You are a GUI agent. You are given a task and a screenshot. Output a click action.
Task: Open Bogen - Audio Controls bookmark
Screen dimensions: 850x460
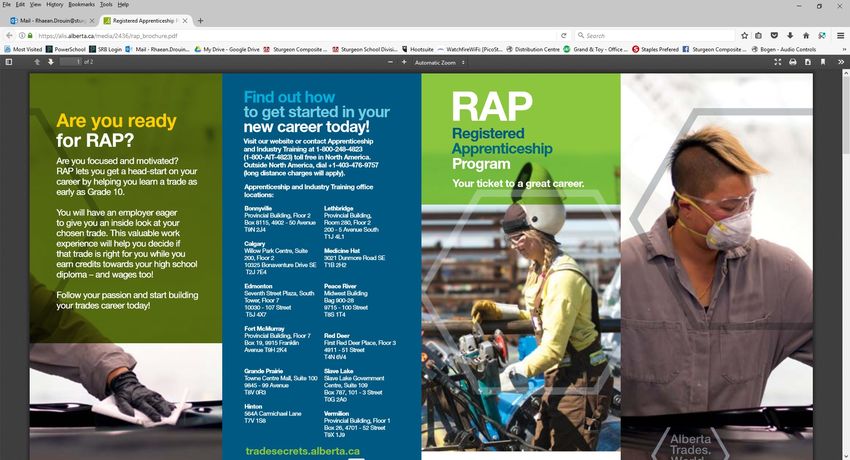pyautogui.click(x=783, y=49)
